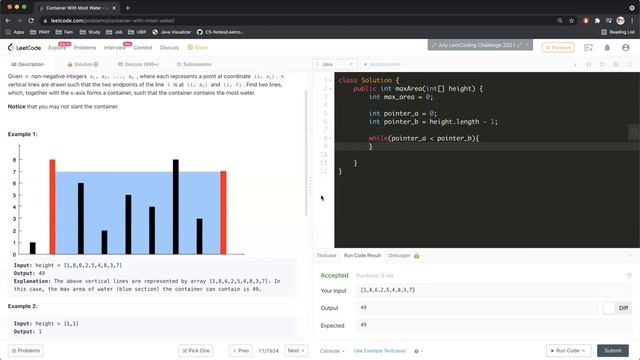
Task: Toggle the Console dropdown
Action: (x=332, y=351)
